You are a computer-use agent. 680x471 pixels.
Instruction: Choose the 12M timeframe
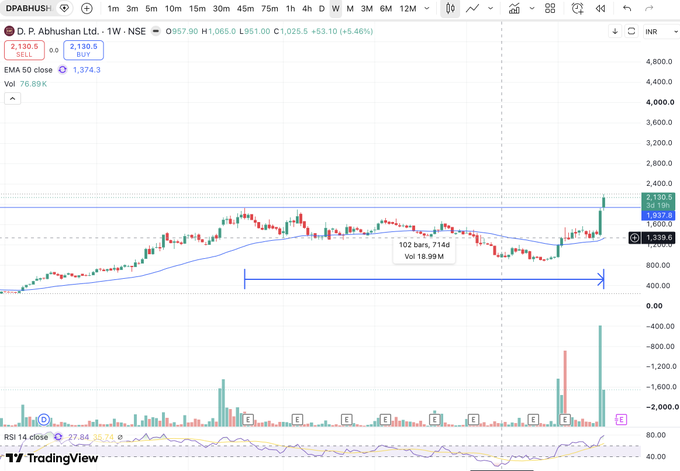point(408,9)
